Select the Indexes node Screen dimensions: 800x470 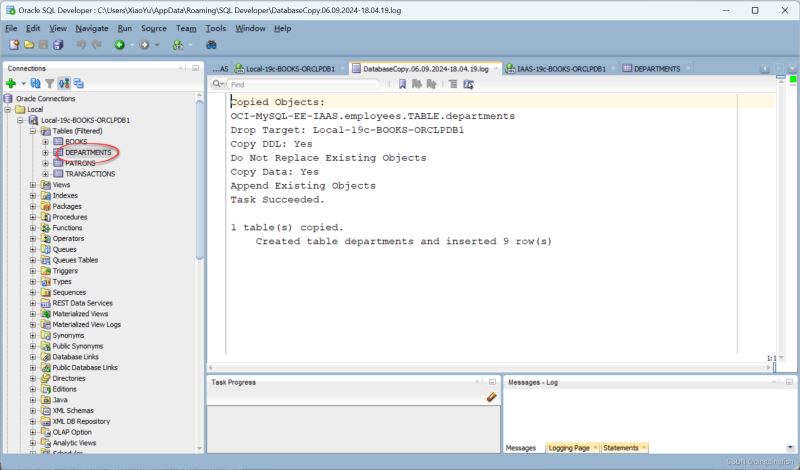(x=65, y=195)
